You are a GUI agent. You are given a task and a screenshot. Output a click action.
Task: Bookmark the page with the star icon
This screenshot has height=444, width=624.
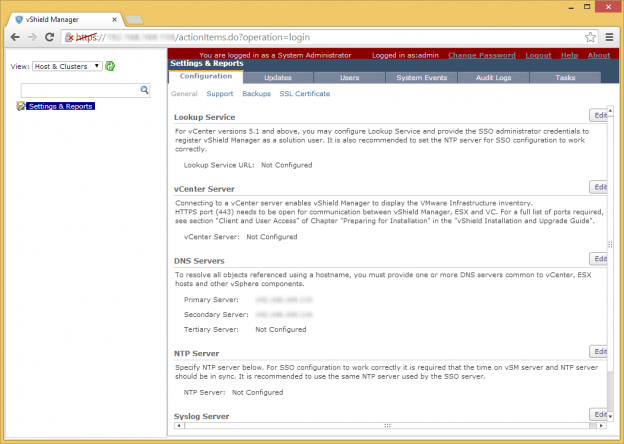[591, 37]
